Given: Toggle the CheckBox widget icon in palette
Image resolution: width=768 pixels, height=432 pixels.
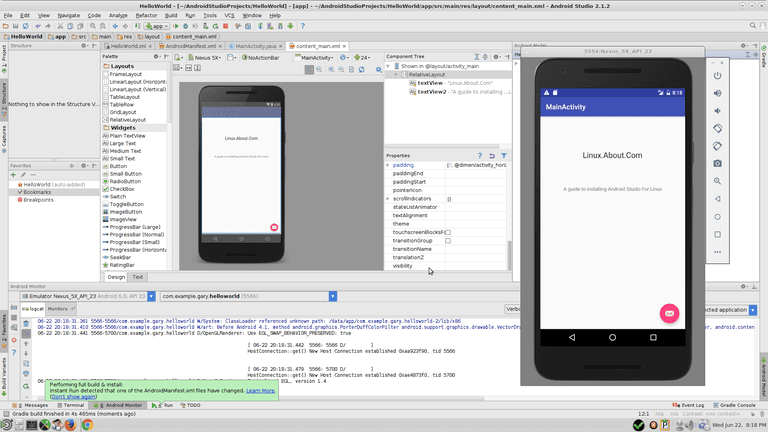Looking at the screenshot, I should coord(105,189).
